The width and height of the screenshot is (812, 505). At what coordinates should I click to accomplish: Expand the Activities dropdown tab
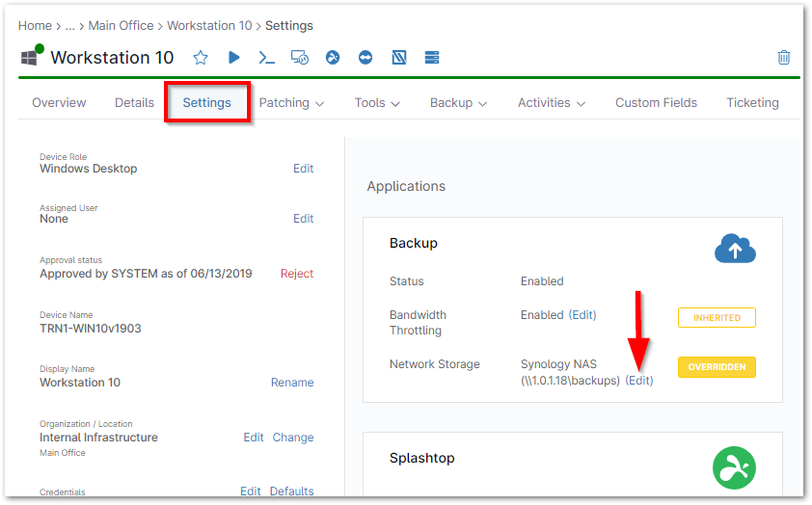(x=552, y=103)
